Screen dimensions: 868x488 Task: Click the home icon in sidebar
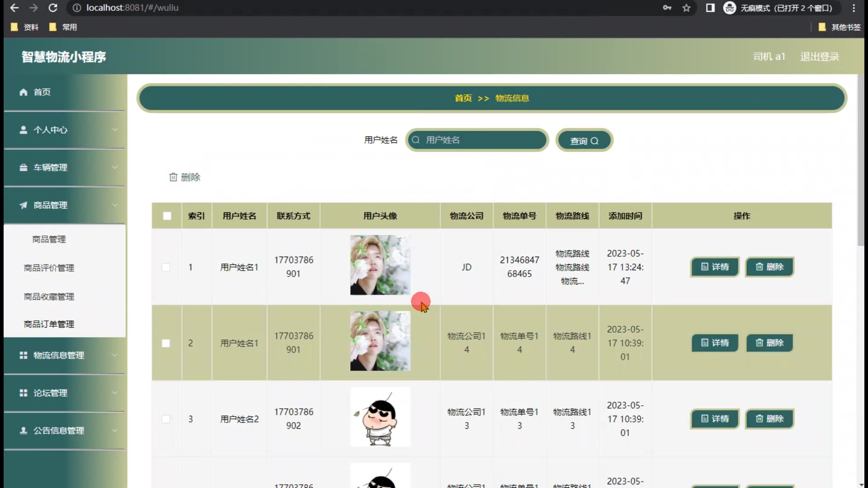[24, 92]
